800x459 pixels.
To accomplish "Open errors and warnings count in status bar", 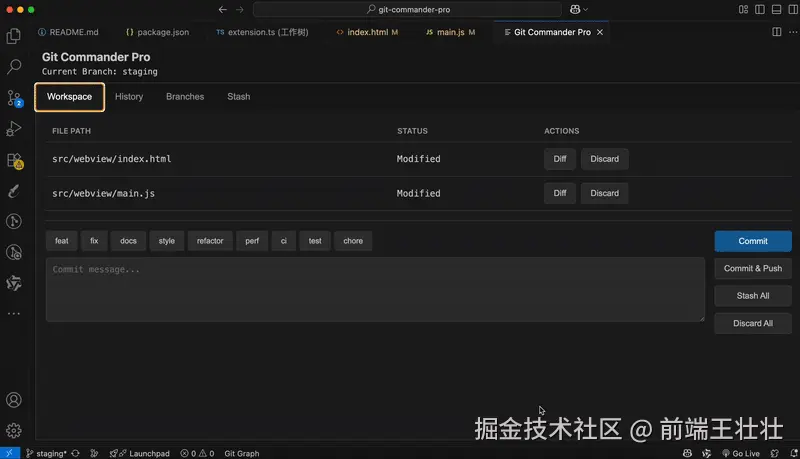I will (197, 453).
